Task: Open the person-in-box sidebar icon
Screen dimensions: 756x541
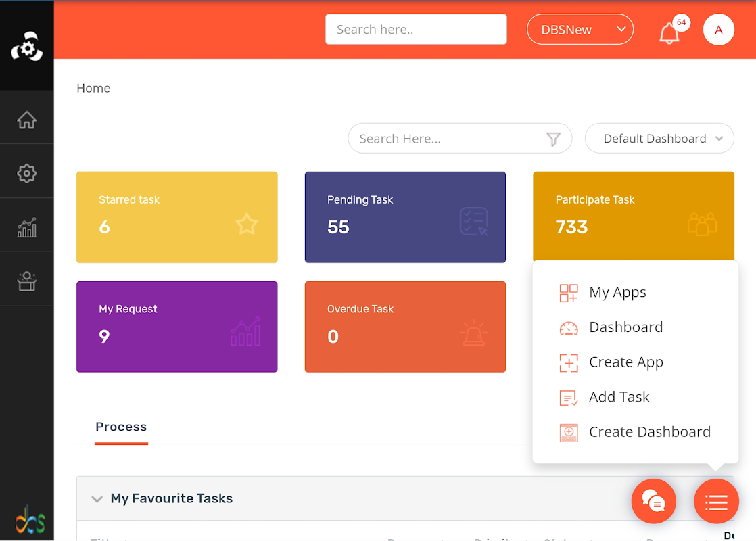Action: click(26, 281)
